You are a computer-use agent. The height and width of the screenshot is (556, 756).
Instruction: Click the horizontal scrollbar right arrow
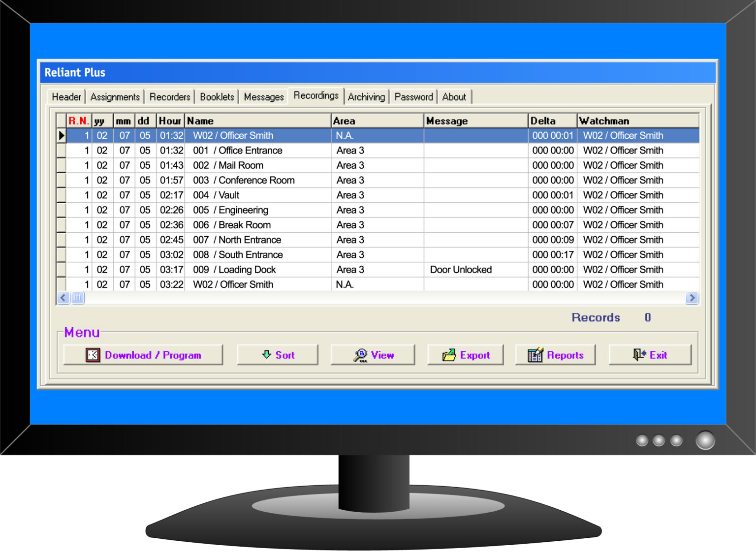click(x=692, y=298)
